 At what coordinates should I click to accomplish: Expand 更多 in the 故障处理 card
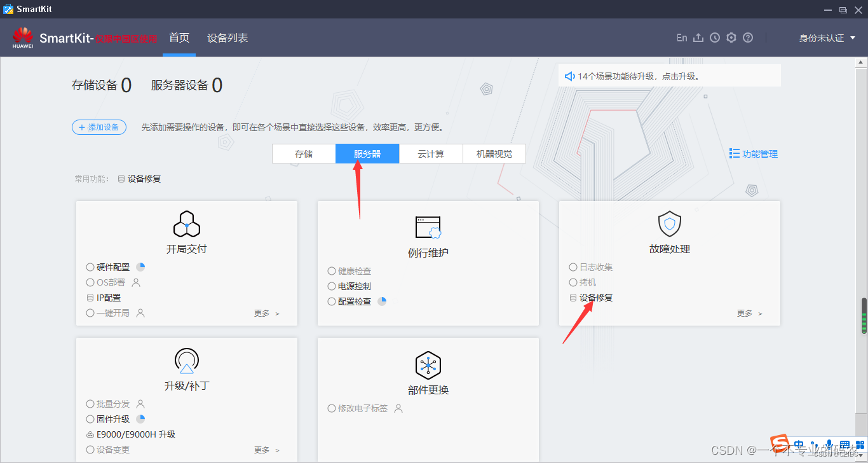[x=749, y=313]
